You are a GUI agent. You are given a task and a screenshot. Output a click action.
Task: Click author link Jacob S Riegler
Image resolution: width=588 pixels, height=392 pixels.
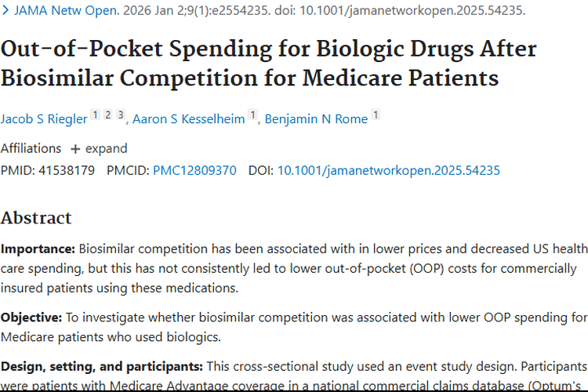43,119
